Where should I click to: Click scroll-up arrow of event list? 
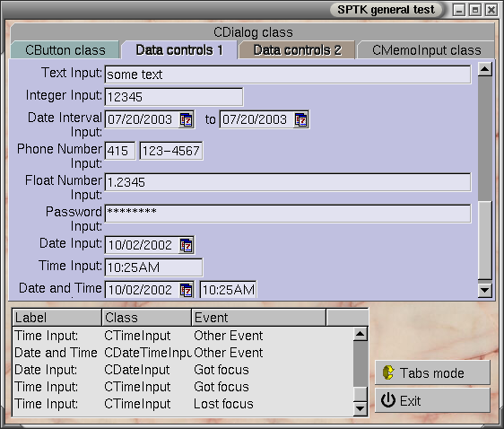pos(360,335)
